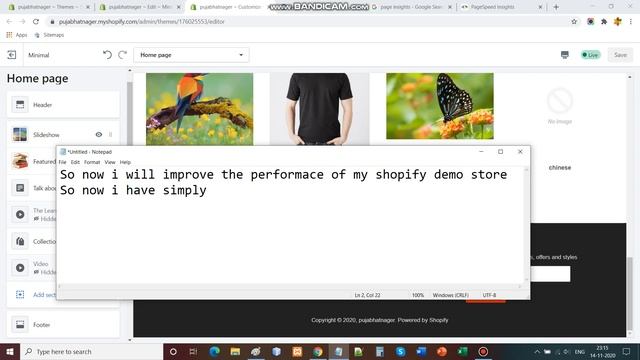The image size is (640, 360).
Task: Select the Collection list section icon
Action: [20, 241]
